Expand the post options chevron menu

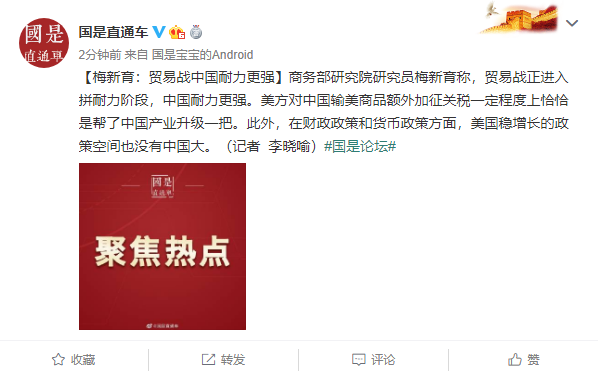572,23
